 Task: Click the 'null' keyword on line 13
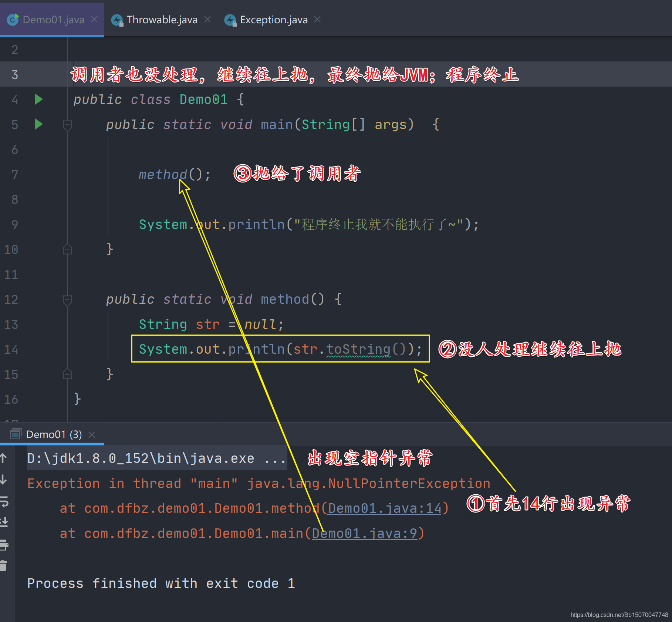[x=260, y=325]
